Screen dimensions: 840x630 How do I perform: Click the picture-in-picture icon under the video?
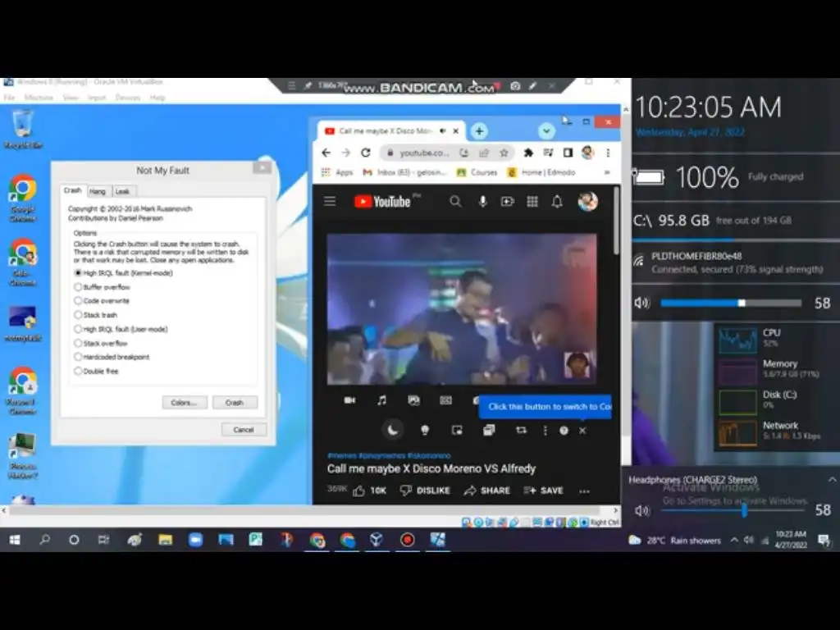pos(457,430)
